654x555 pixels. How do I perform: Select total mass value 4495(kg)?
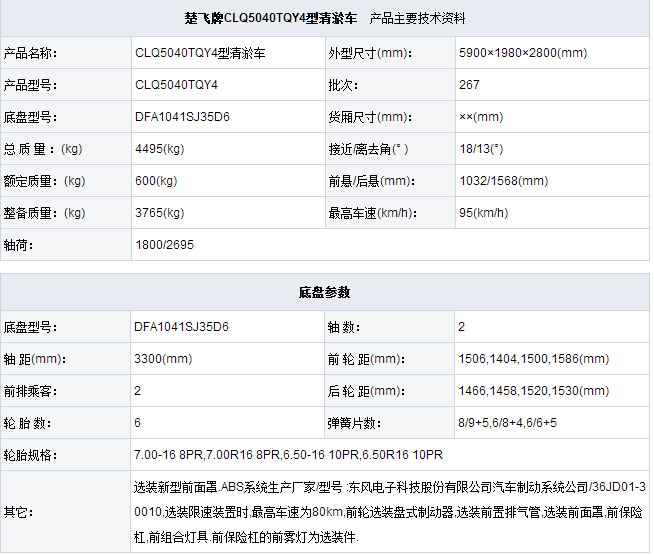(159, 149)
